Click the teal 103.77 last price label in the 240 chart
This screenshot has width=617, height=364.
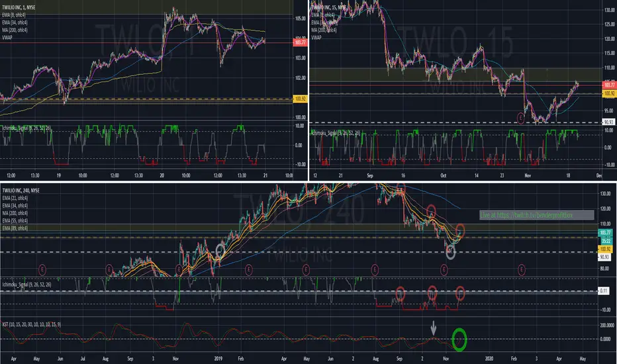pos(605,233)
